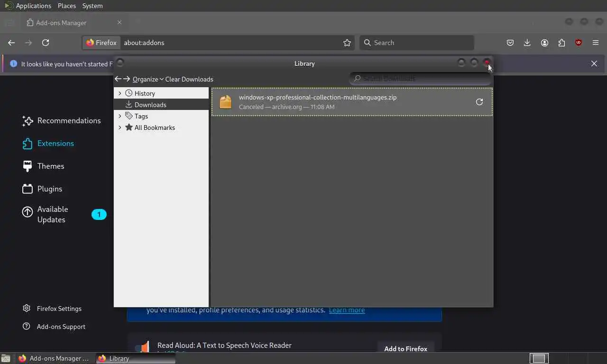
Task: Click the zip file icon in Downloads list
Action: click(x=225, y=102)
